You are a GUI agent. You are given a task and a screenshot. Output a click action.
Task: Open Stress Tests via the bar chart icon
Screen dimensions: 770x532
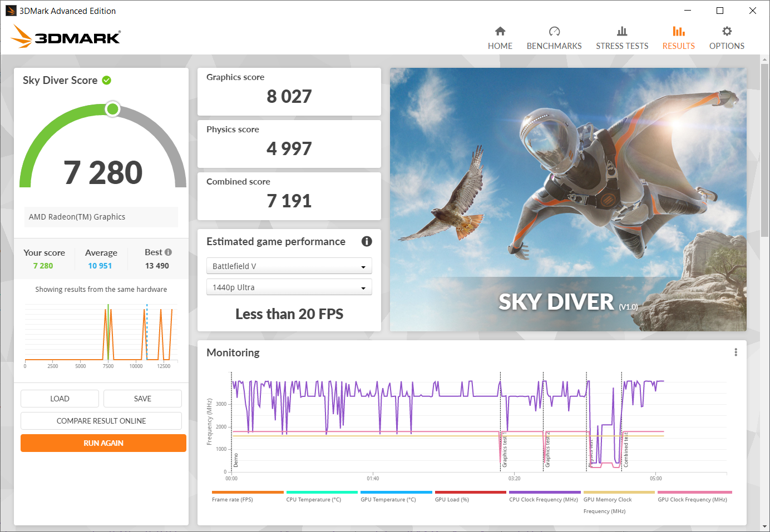(x=622, y=31)
